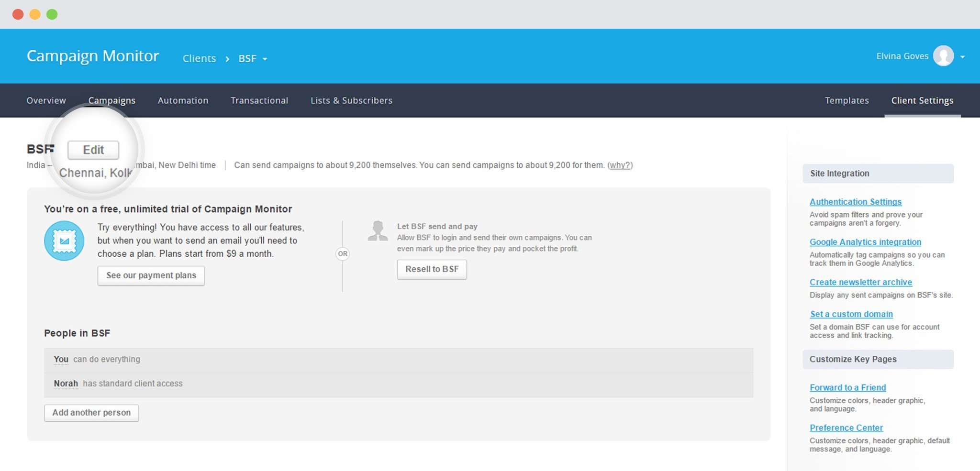Click Add another person button
Image resolution: width=980 pixels, height=471 pixels.
click(91, 413)
